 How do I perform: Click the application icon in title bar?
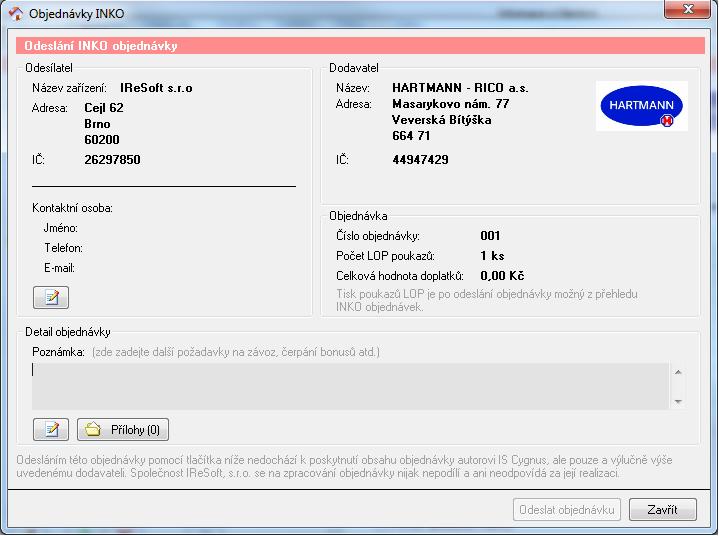point(16,13)
